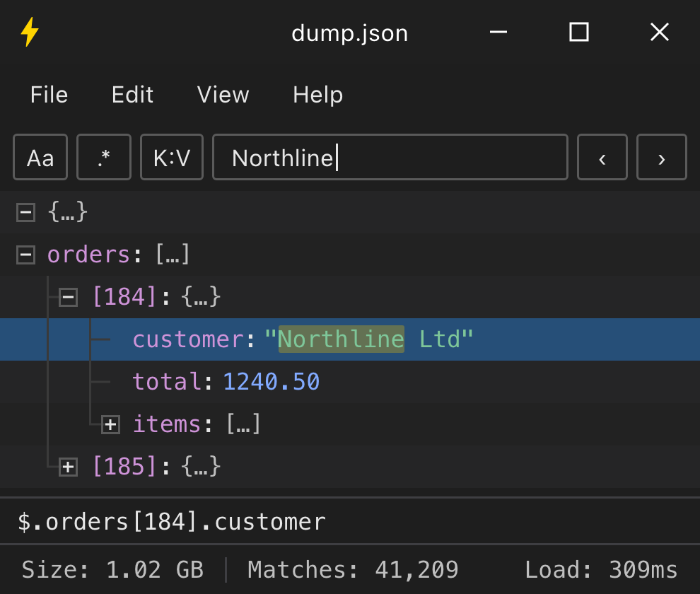The image size is (700, 594).
Task: Click the Matches: 41,209 status
Action: coord(353,570)
